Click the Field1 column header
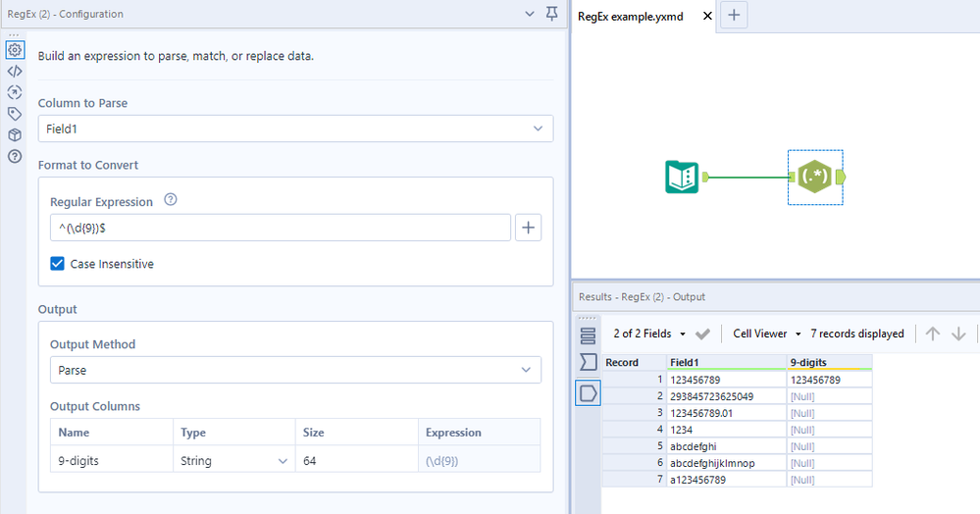This screenshot has height=514, width=980. (x=727, y=363)
